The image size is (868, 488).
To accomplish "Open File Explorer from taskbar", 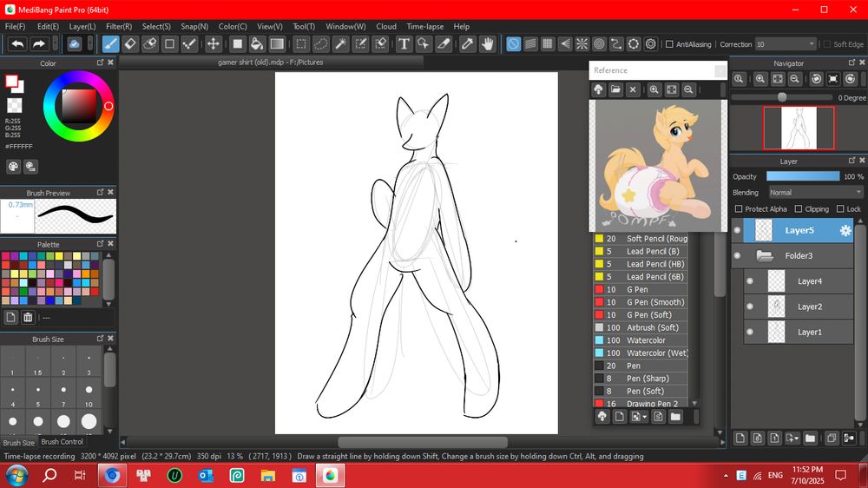I will 267,475.
